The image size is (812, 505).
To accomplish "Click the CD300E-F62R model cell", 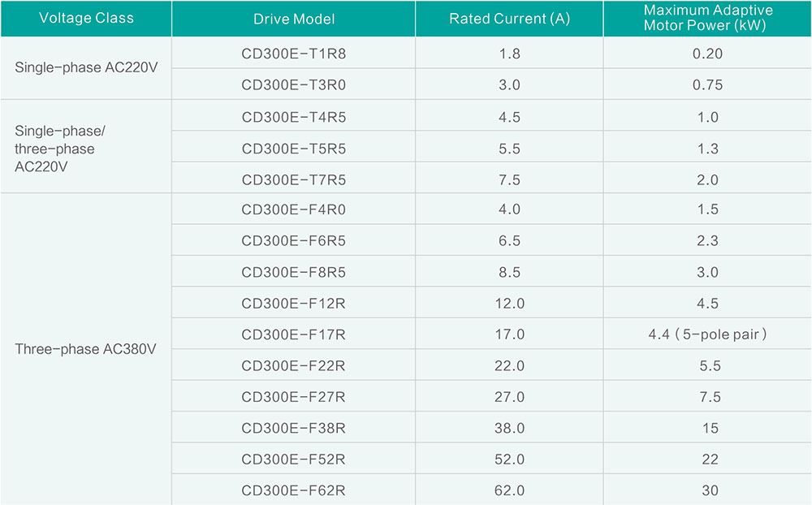I will point(293,490).
